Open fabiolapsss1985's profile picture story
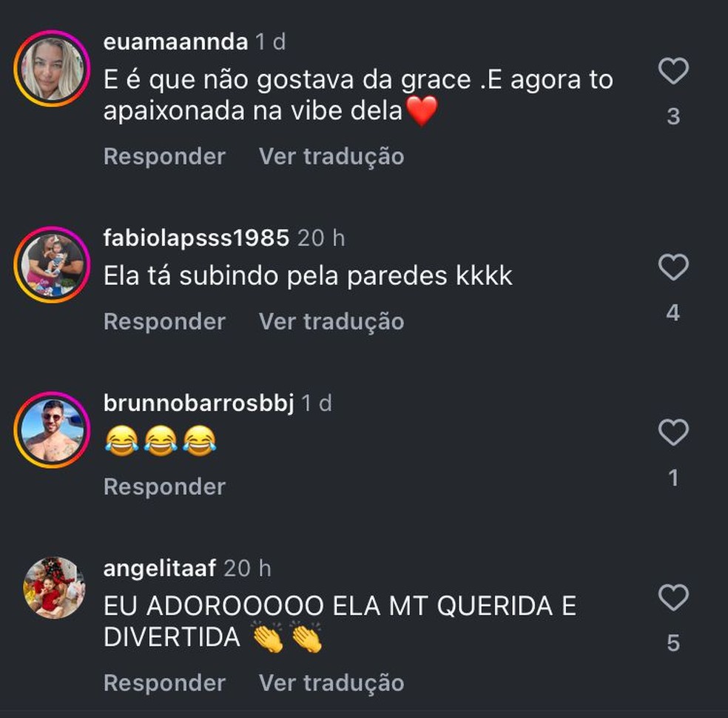This screenshot has height=718, width=728. click(52, 265)
